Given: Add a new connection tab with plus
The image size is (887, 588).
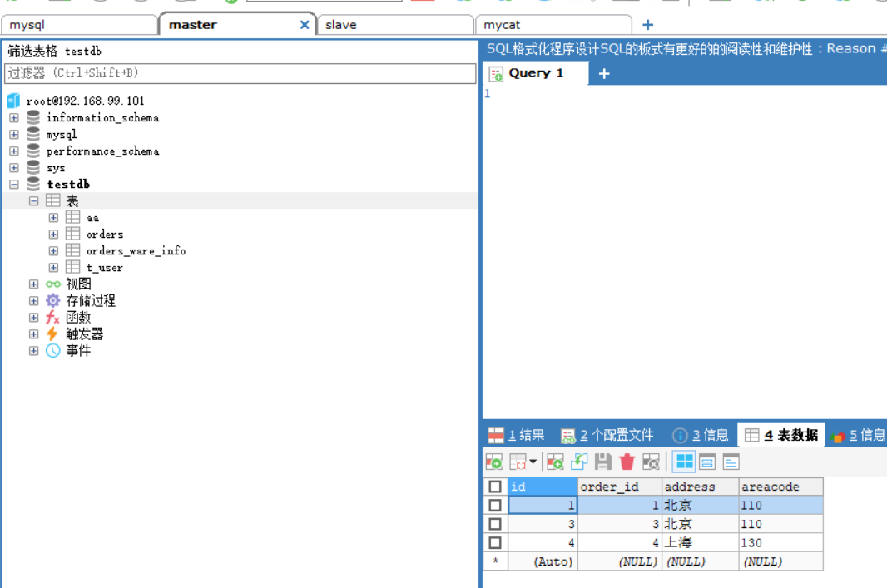Looking at the screenshot, I should point(648,25).
